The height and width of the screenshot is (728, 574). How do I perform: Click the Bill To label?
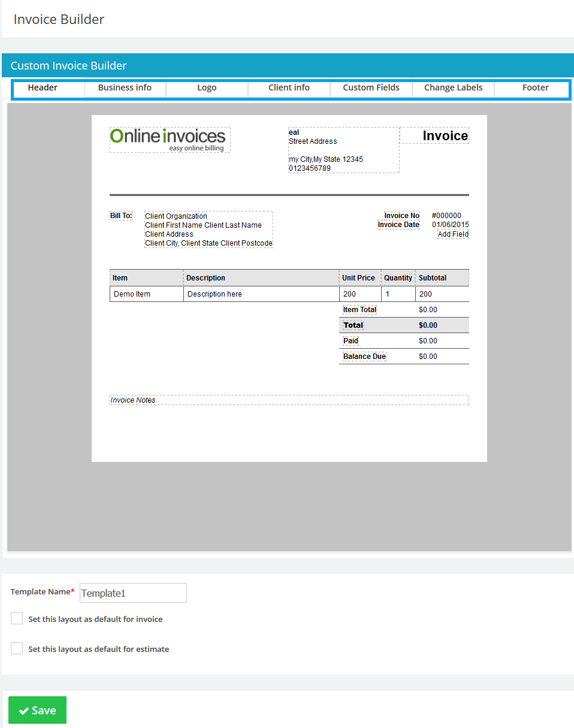point(120,215)
